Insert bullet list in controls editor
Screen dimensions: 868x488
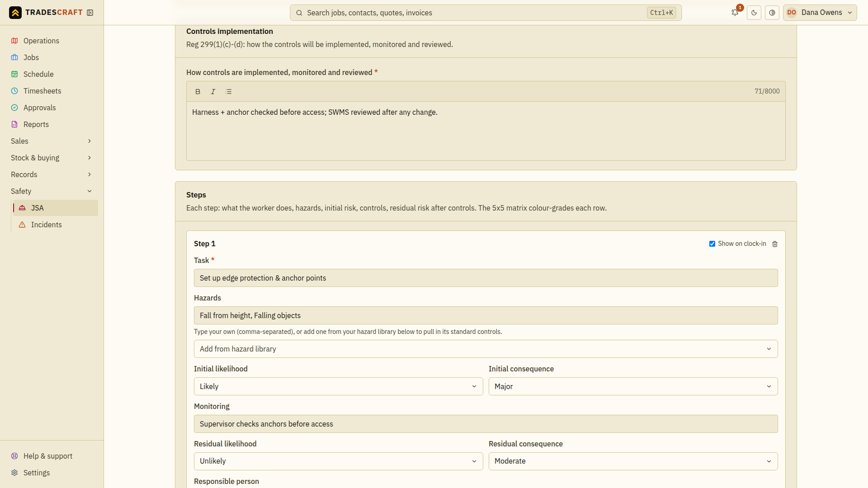tap(228, 91)
